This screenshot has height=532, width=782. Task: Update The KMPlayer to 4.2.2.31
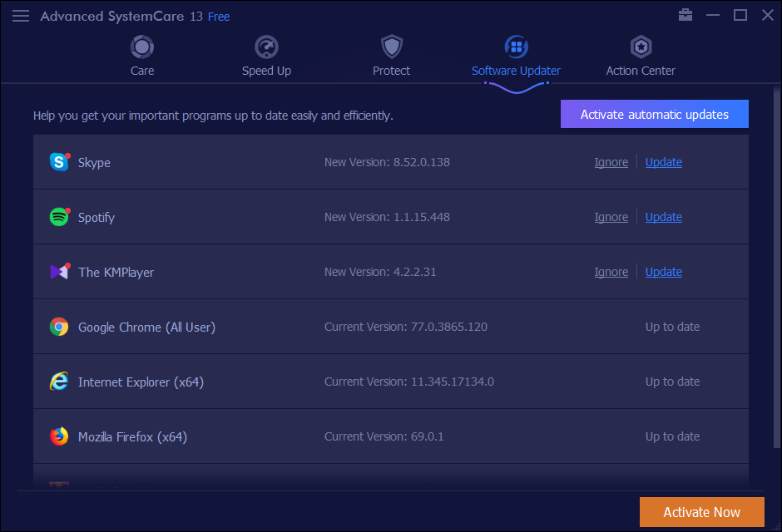coord(663,272)
